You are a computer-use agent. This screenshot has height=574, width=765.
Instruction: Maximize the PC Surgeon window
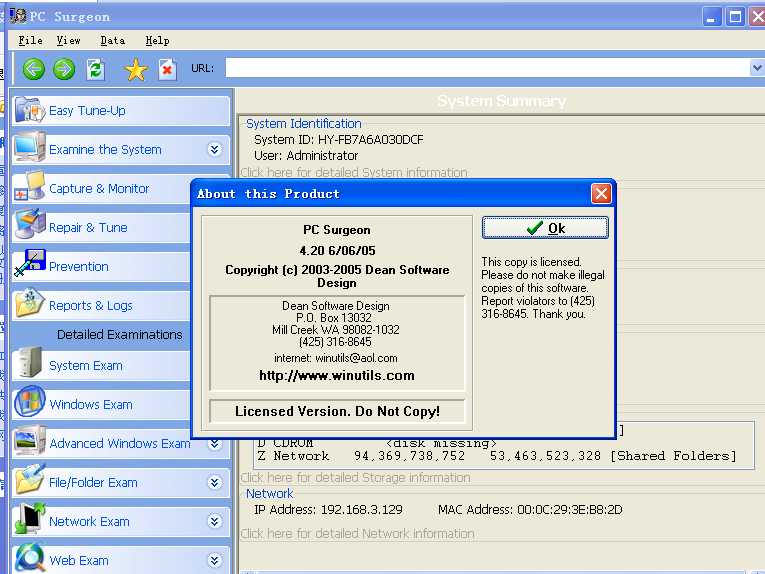click(735, 17)
